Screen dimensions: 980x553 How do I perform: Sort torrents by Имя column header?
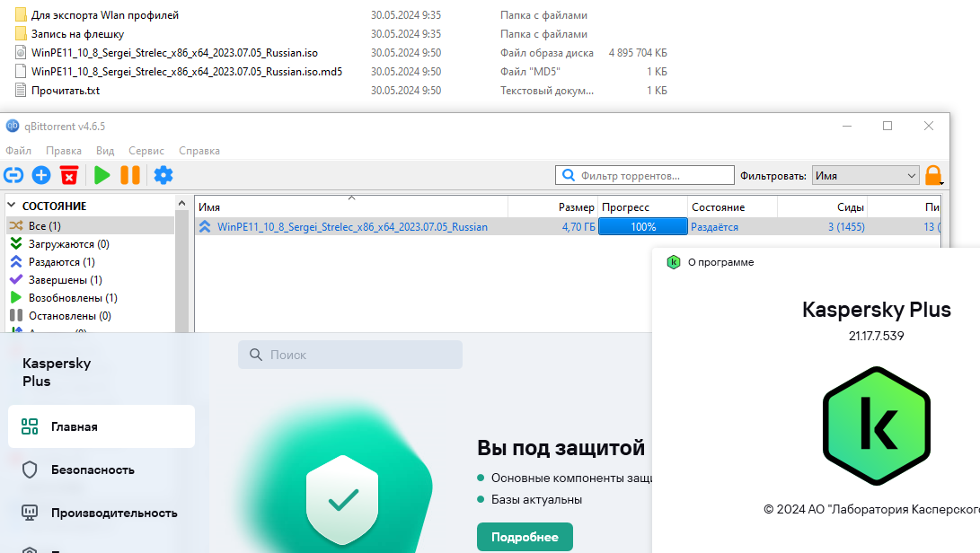(351, 206)
